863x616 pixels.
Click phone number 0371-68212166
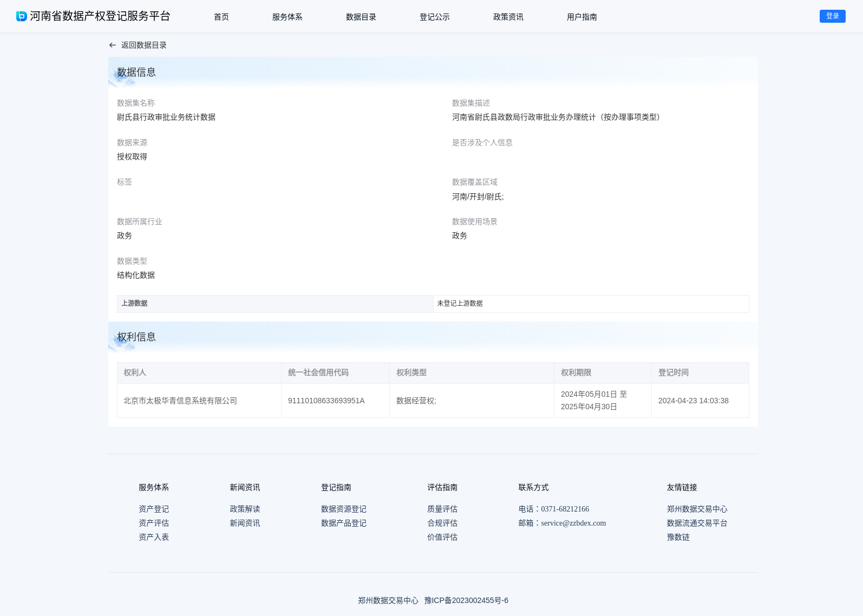click(x=565, y=509)
